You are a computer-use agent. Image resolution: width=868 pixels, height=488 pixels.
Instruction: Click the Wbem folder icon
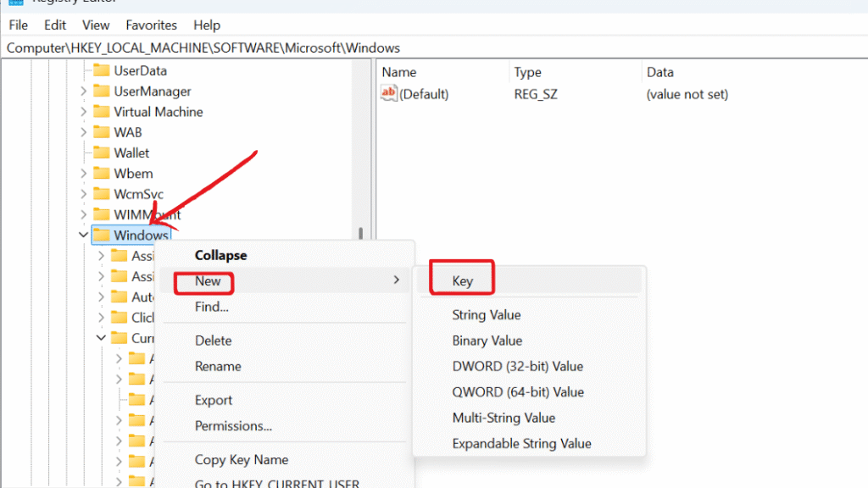(102, 173)
